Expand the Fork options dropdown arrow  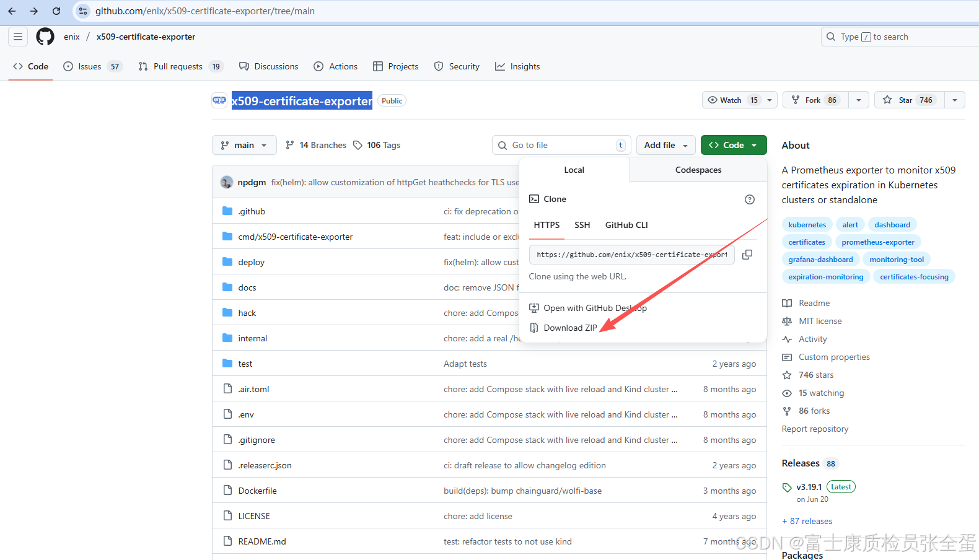tap(859, 100)
